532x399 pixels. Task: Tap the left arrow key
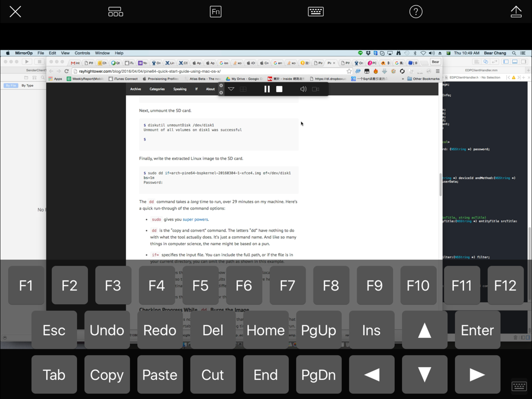(x=371, y=375)
